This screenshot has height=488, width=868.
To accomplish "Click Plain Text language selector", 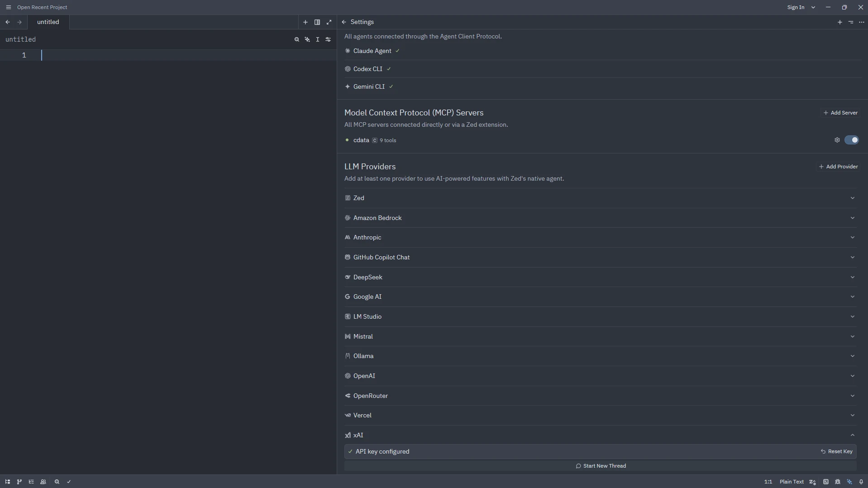I will (792, 482).
